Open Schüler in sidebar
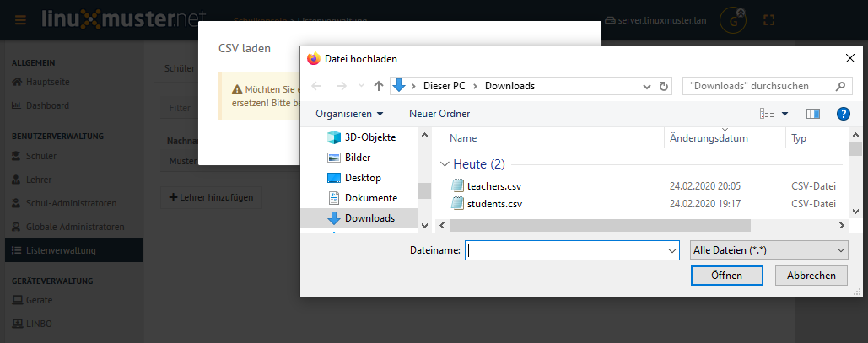868x343 pixels. [35, 156]
